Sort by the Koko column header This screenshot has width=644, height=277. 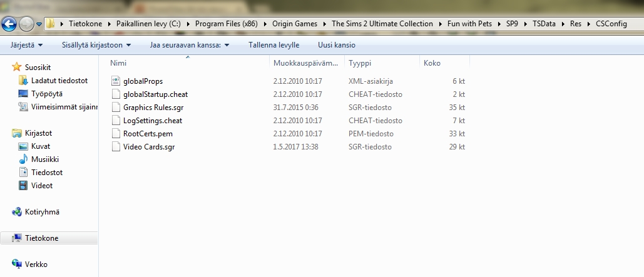[432, 63]
